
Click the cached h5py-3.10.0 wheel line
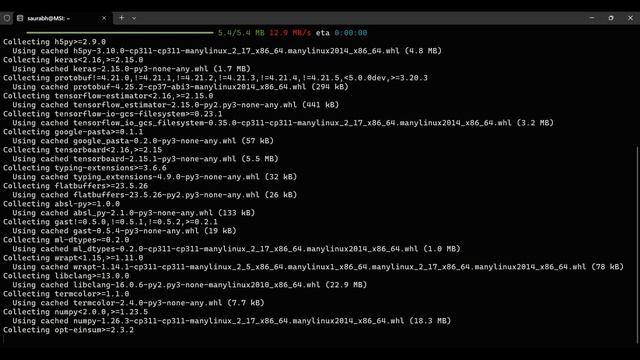pos(227,51)
